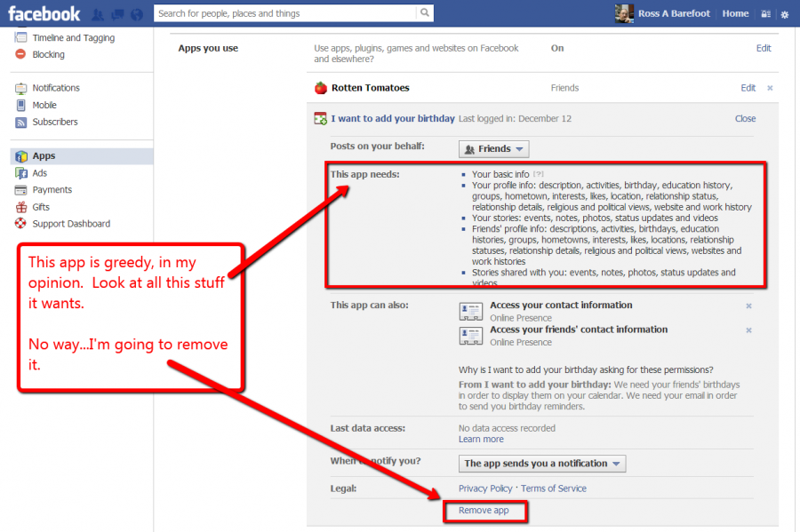Edit the 'Apps you use' setting
Viewport: 800px width, 532px height.
point(764,48)
